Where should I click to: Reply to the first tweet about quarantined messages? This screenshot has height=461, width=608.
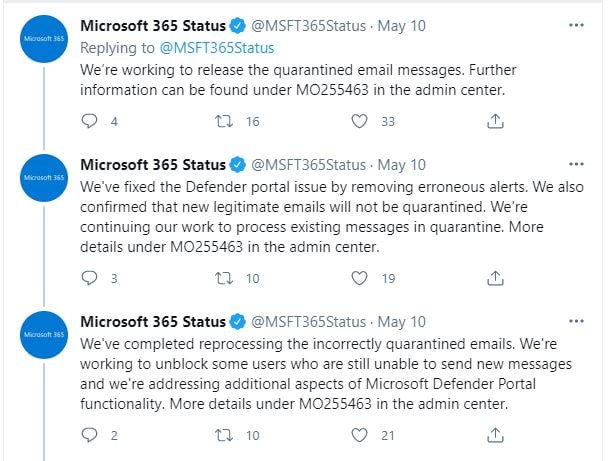(90, 121)
